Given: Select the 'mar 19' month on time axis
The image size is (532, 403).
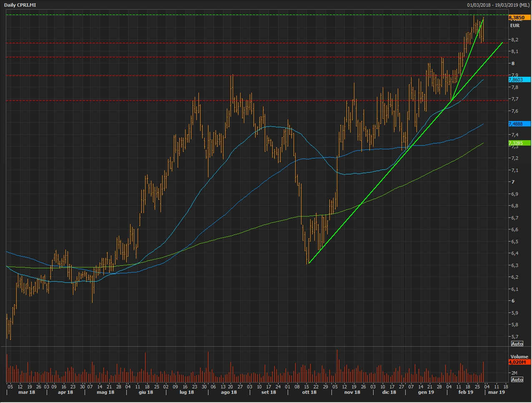Looking at the screenshot, I should 496,393.
